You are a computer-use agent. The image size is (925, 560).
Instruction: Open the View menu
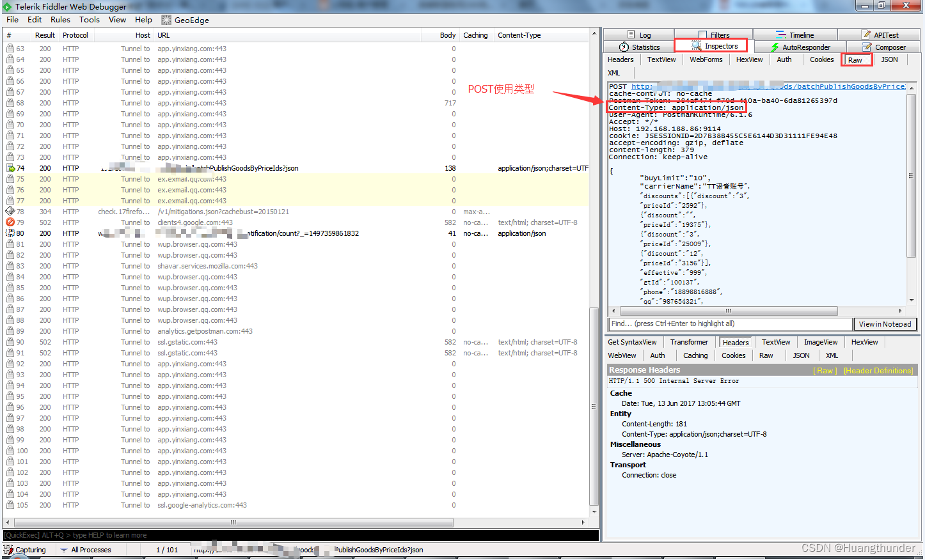click(118, 20)
